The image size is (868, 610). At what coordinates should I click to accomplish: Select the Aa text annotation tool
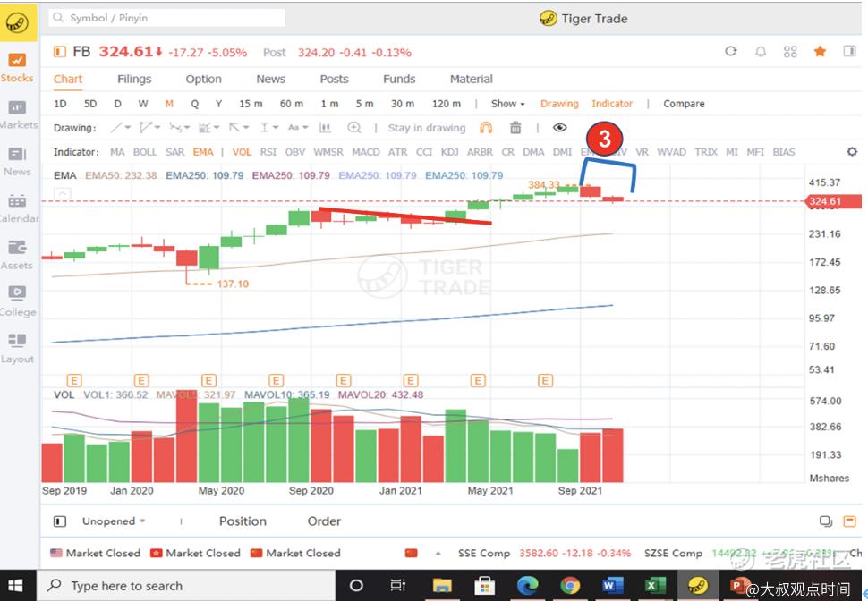click(x=294, y=128)
